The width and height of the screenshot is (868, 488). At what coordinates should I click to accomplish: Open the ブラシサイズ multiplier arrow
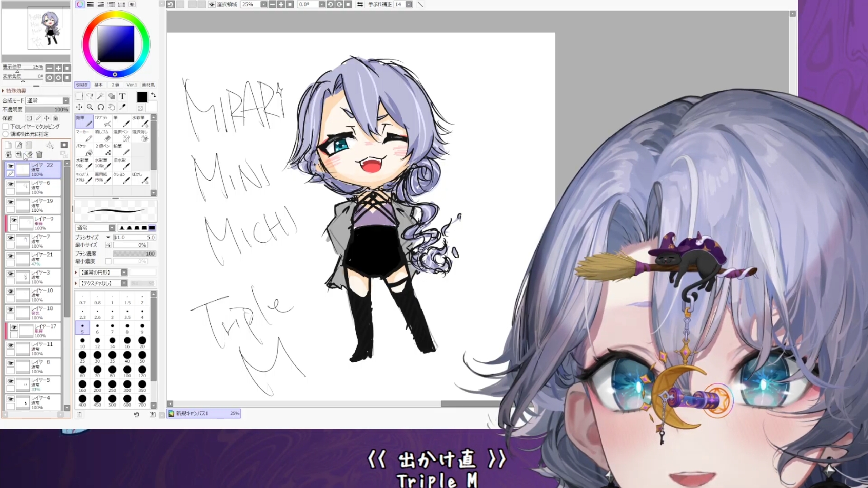(108, 237)
